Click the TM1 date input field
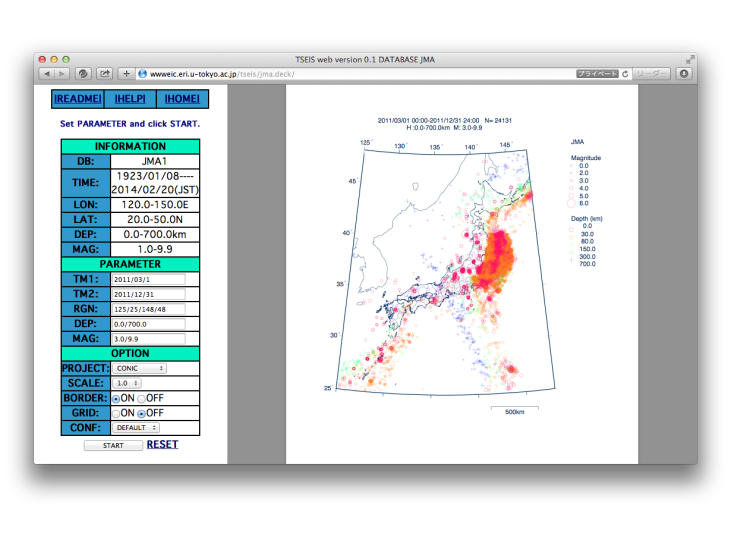This screenshot has width=731, height=549. [x=148, y=279]
